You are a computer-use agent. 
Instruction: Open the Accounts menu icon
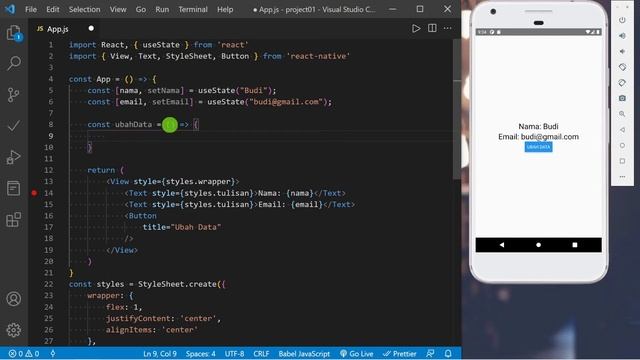pyautogui.click(x=13, y=299)
